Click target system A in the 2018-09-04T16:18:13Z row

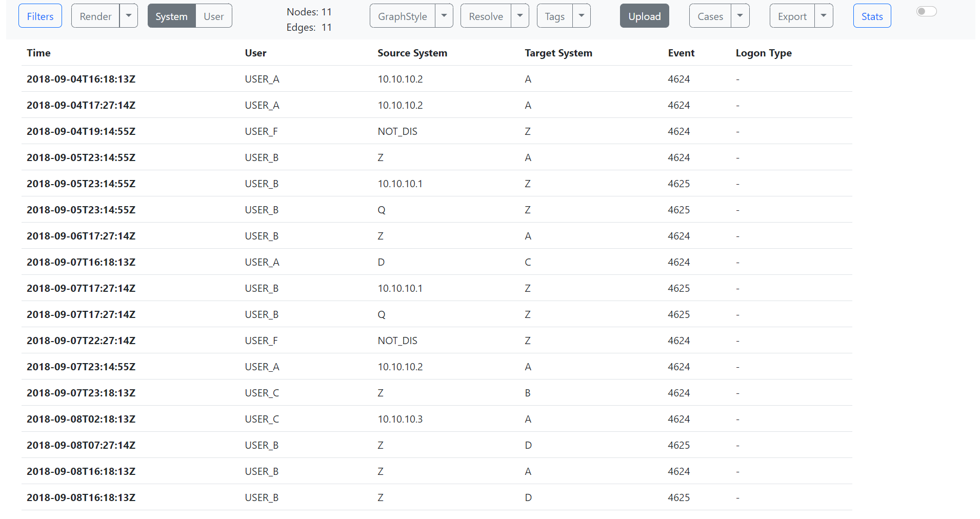528,79
